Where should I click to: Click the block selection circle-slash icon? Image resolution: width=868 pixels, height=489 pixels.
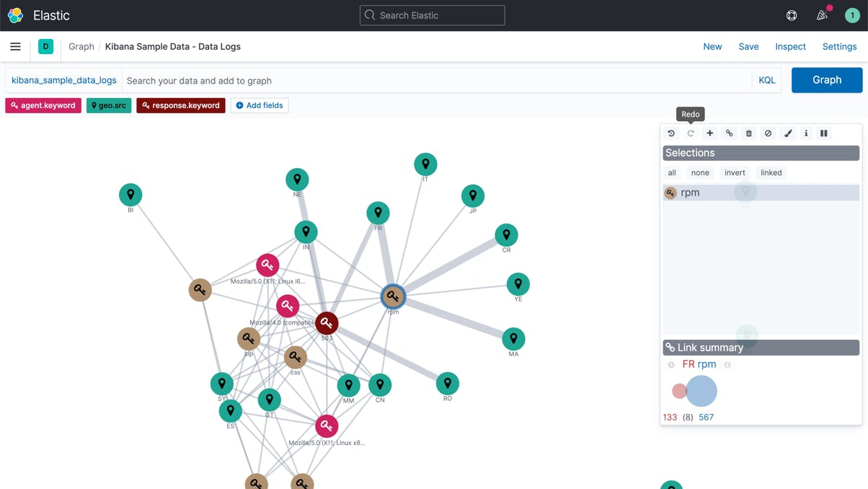[x=769, y=133]
